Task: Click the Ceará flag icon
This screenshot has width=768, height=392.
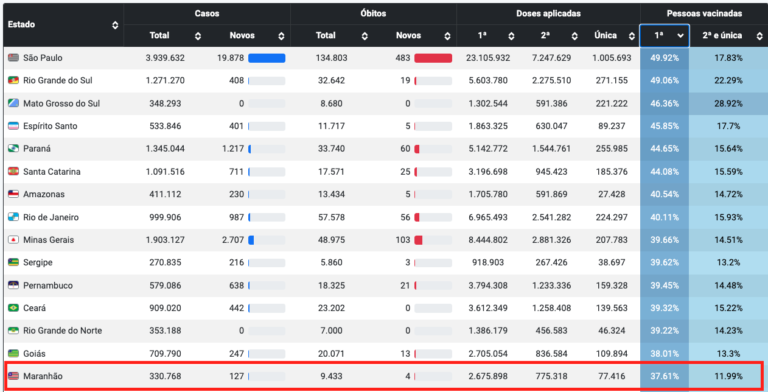Action: coord(13,308)
